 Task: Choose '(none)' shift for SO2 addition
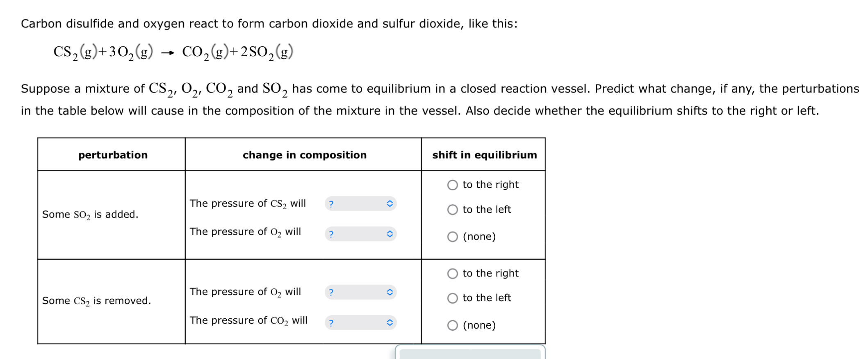click(x=452, y=236)
